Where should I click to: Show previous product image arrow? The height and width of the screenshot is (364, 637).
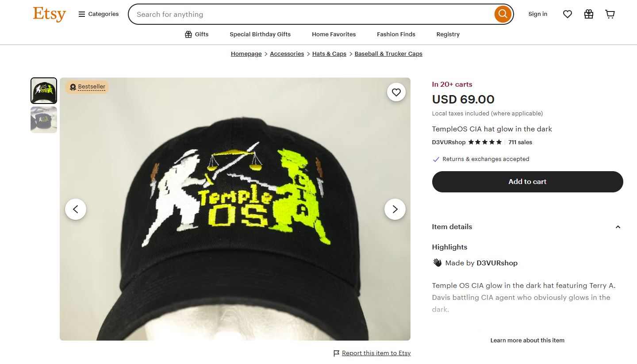(x=76, y=209)
